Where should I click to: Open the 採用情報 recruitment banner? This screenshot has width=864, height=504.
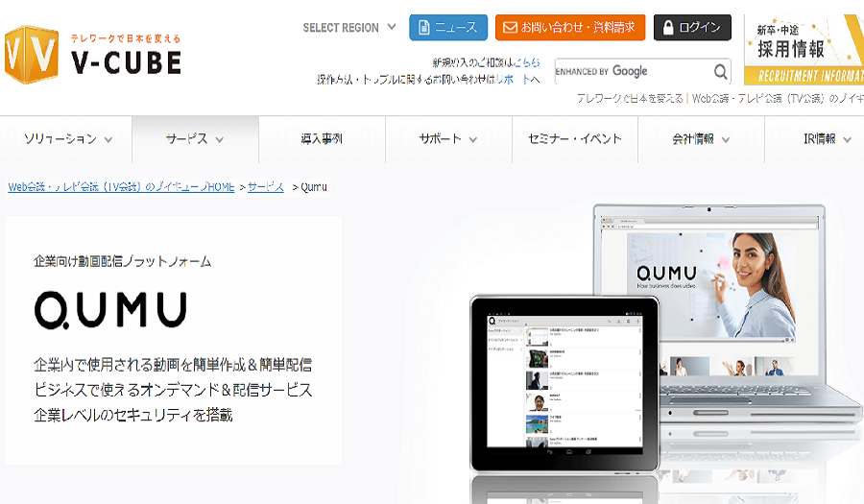click(804, 50)
